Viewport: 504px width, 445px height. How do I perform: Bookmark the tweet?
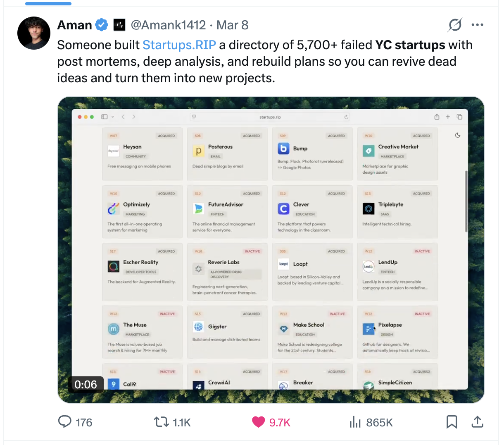click(x=452, y=422)
